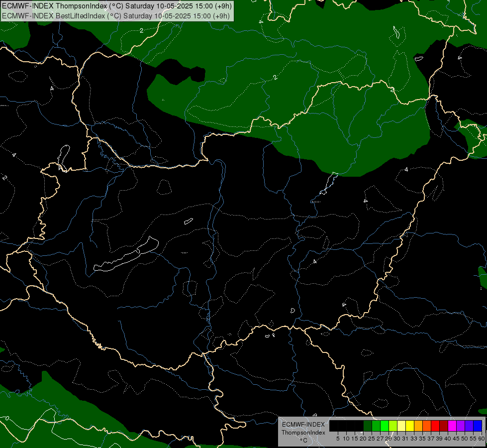The width and height of the screenshot is (487, 448).
Task: Select yellow-green 29–30 legend swatch
Action: 393,426
